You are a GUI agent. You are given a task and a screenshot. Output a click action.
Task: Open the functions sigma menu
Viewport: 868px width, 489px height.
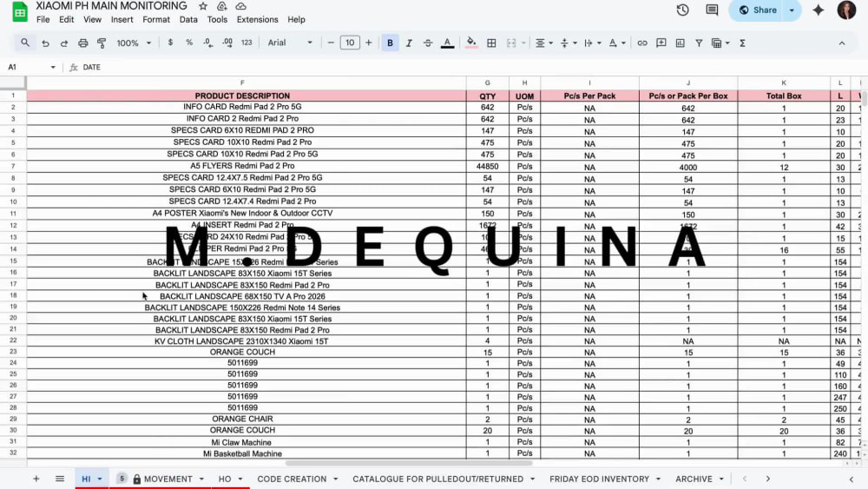[742, 43]
